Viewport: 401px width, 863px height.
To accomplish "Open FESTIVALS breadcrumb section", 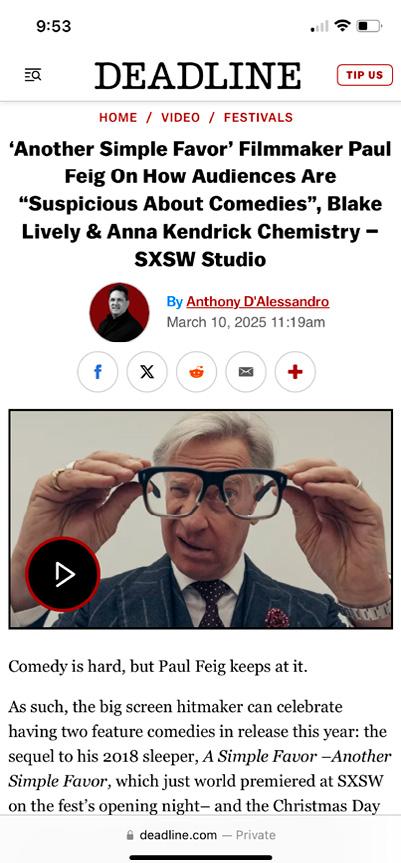I will coord(258,117).
